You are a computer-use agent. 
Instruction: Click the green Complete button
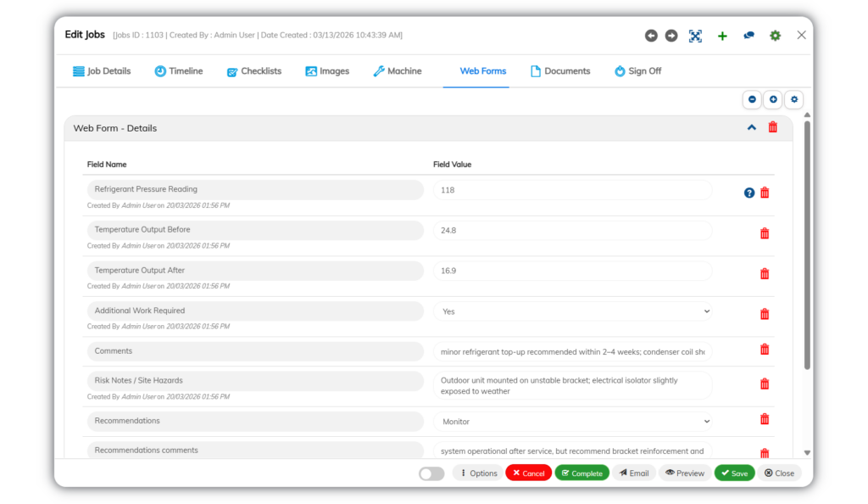coord(581,473)
